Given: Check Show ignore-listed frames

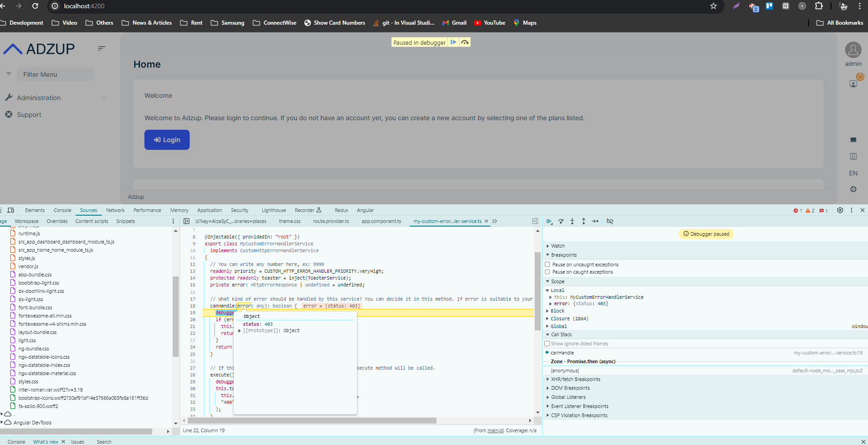Looking at the screenshot, I should coord(547,344).
